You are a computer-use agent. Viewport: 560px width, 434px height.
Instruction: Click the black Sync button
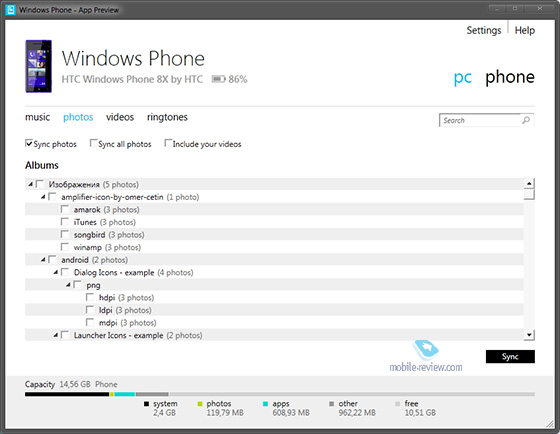[x=510, y=356]
